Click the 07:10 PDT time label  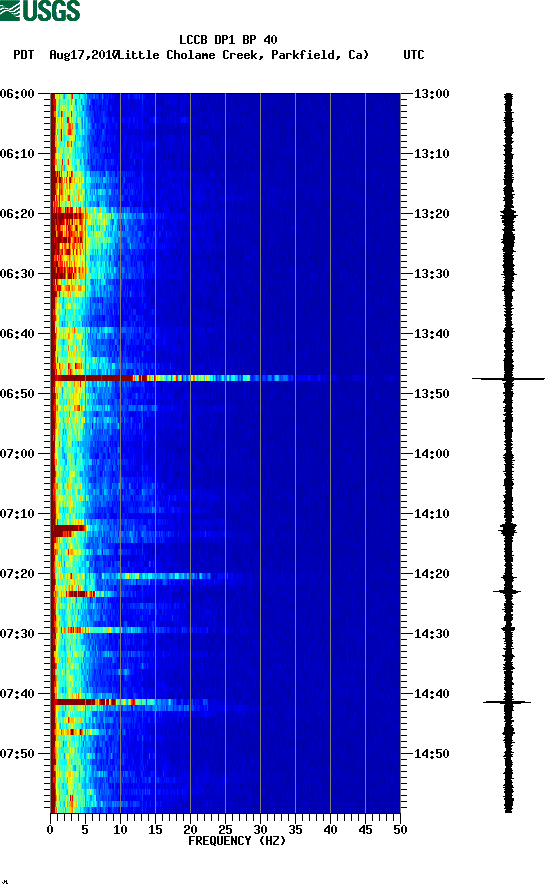[17, 514]
